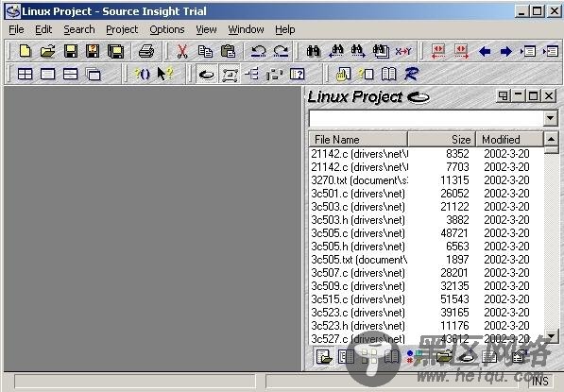Screen dimensions: 564x392
Task: Select 3c507.c (drivers\net) row
Action: click(x=426, y=273)
